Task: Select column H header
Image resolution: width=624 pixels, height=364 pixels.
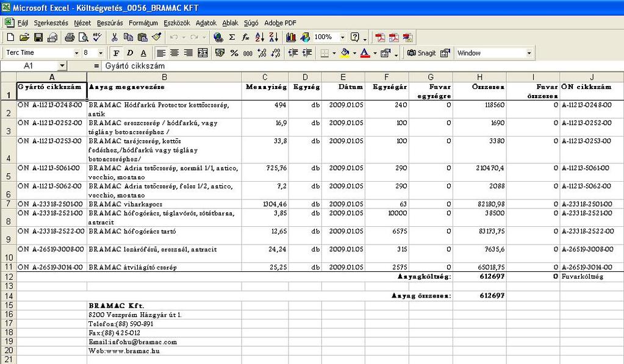Action: [x=479, y=77]
